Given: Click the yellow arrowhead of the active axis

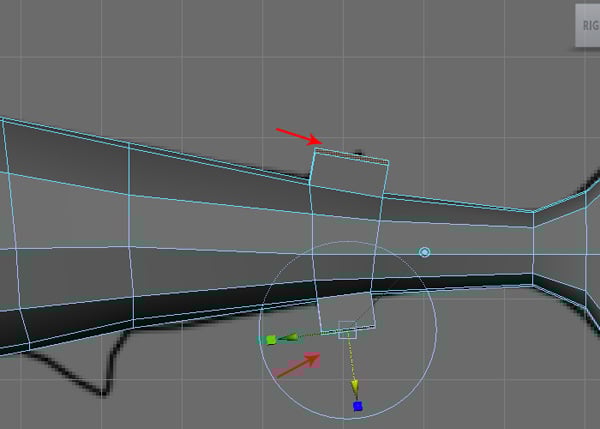Looking at the screenshot, I should 355,388.
